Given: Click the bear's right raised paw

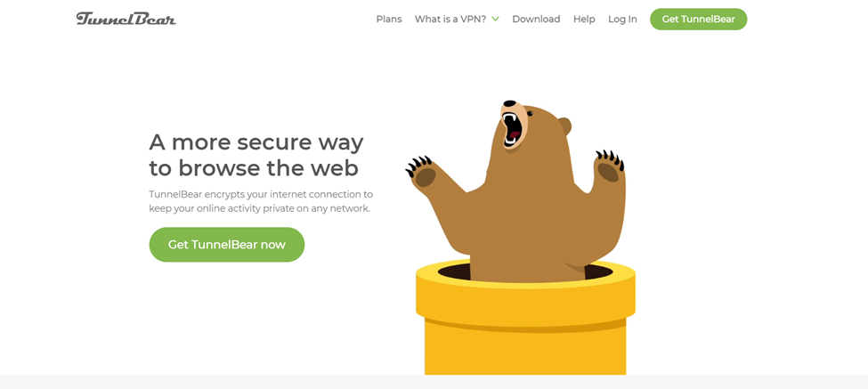Looking at the screenshot, I should [x=609, y=167].
